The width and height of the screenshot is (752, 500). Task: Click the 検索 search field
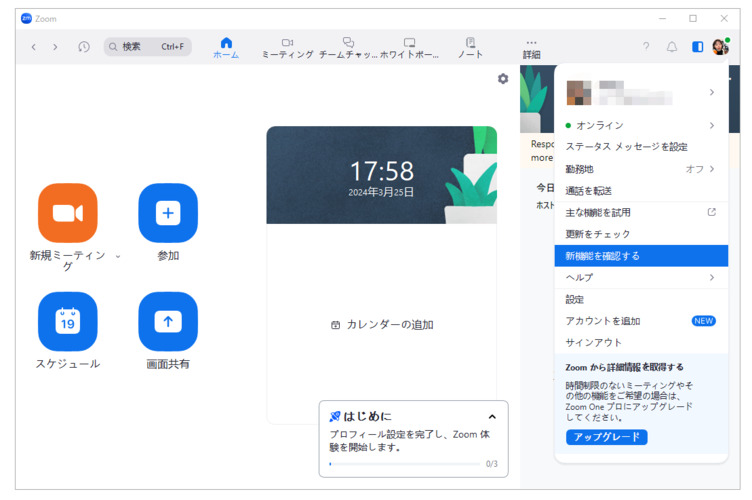(147, 47)
